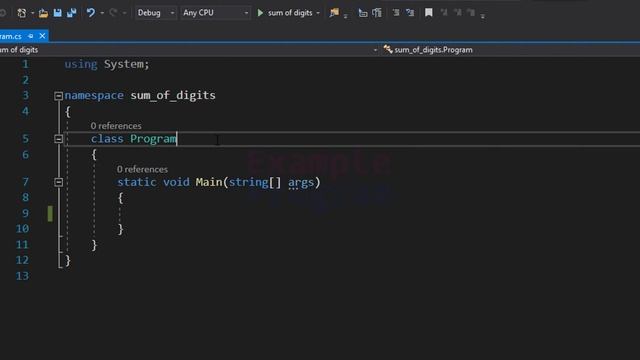The image size is (640, 360).
Task: Open text editor toolbar overflow options
Action: click(x=482, y=16)
